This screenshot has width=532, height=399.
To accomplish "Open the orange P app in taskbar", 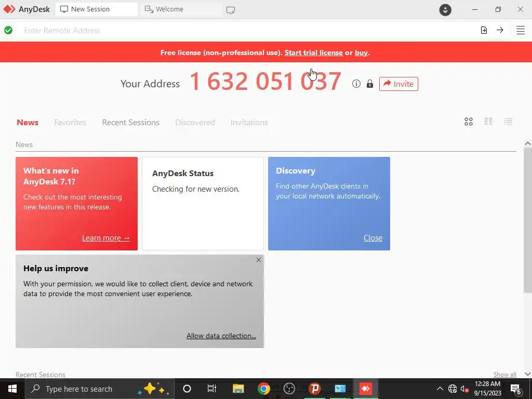I will point(314,389).
